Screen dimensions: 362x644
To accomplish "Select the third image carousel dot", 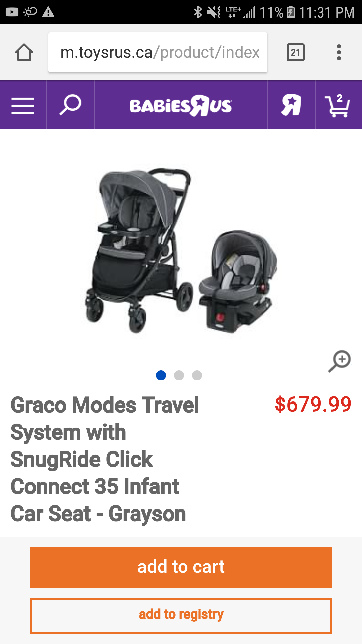I will tap(197, 375).
